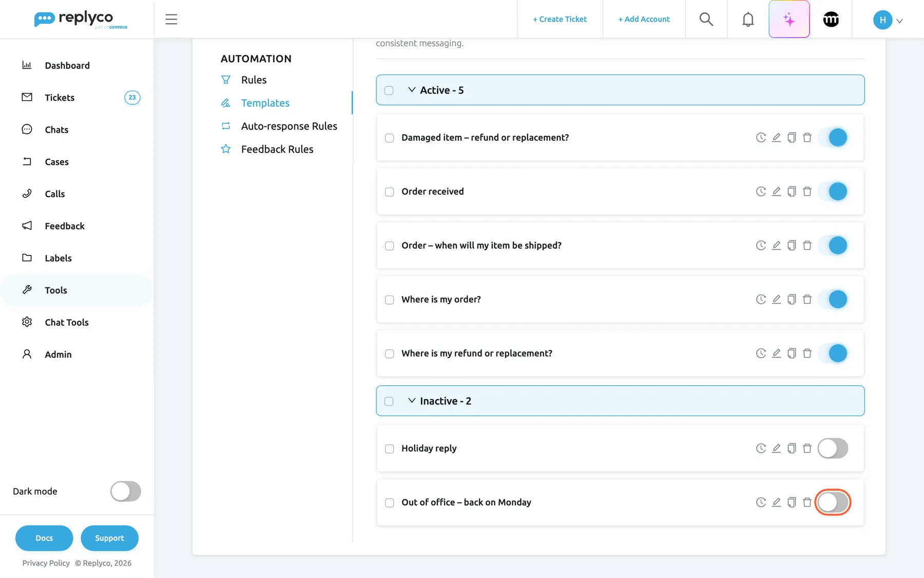The height and width of the screenshot is (578, 924).
Task: Delete 'Where is my refund or replacement?' template
Action: pyautogui.click(x=807, y=353)
